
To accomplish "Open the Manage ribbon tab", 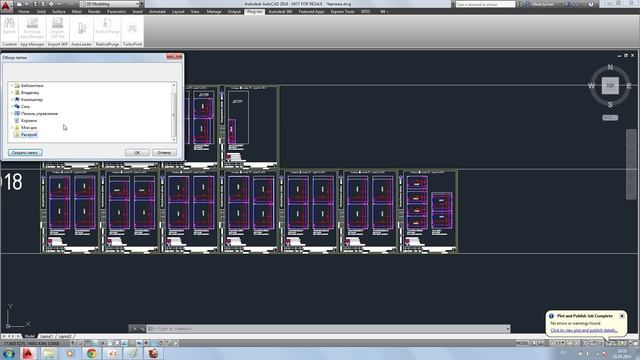I will tap(214, 11).
